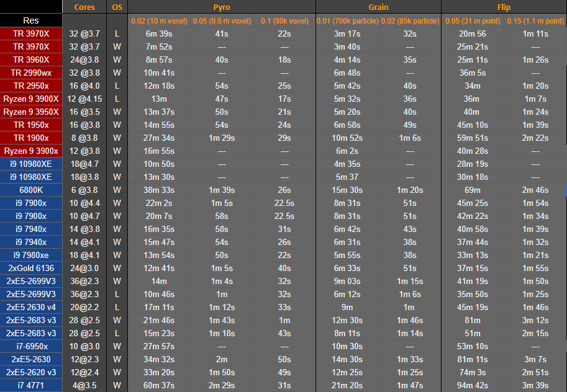Click the 18s Pyro cell
567x392 pixels.
tap(284, 60)
